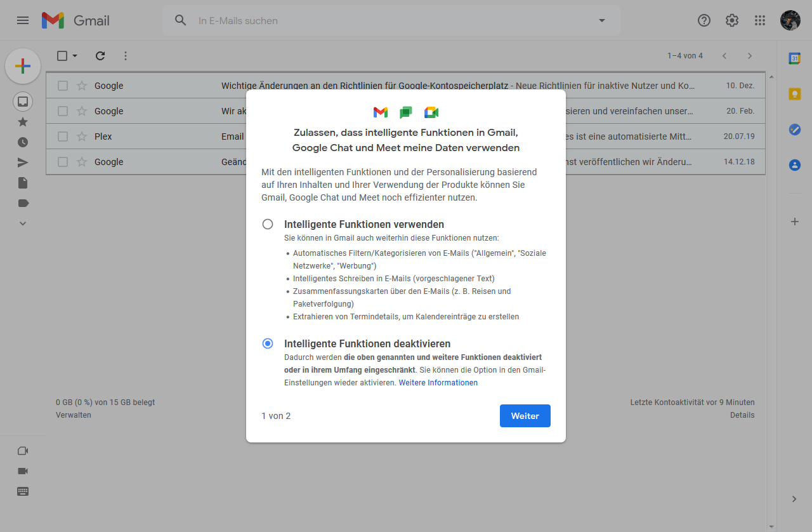Go to older messages arrow
The height and width of the screenshot is (532, 812).
pyautogui.click(x=750, y=56)
